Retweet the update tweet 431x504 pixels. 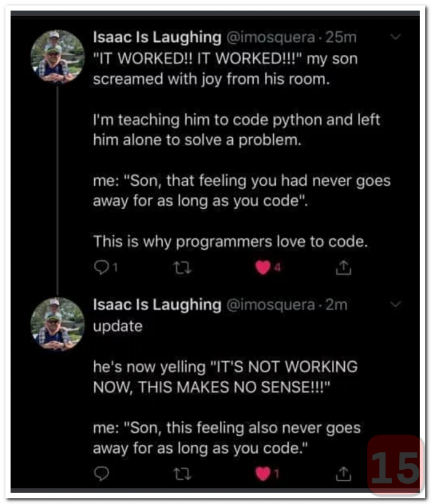click(x=182, y=473)
